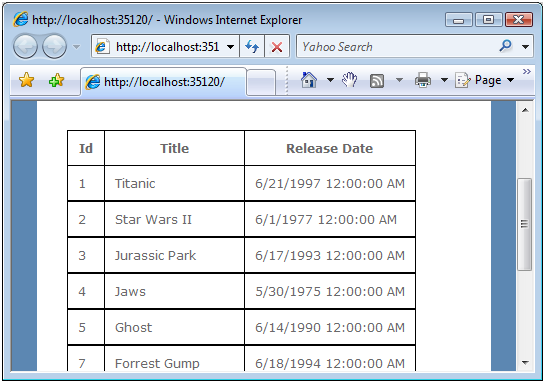This screenshot has height=383, width=545.
Task: Click the Star Wars II cell
Action: click(174, 220)
